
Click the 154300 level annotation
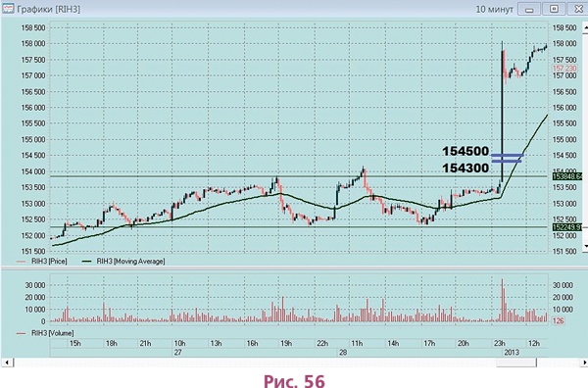point(465,168)
